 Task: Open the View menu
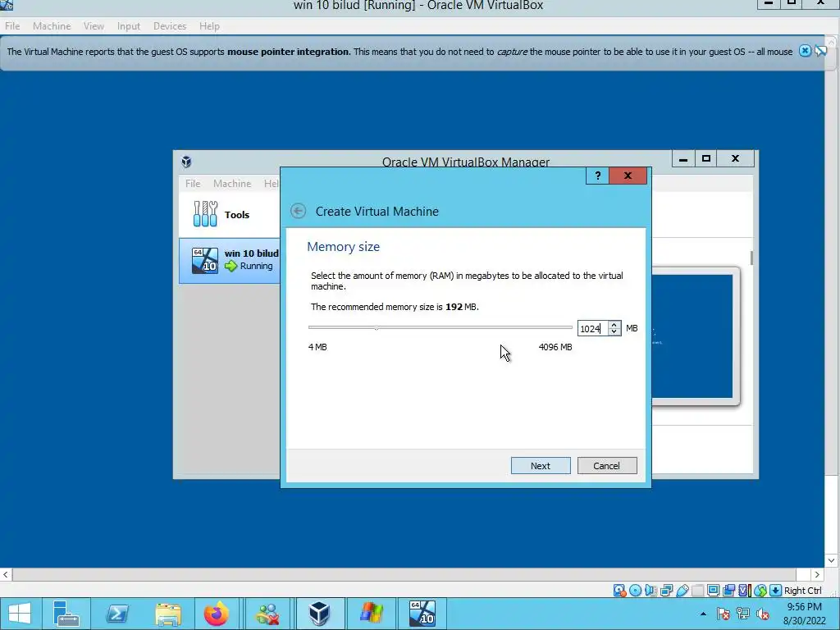click(94, 25)
